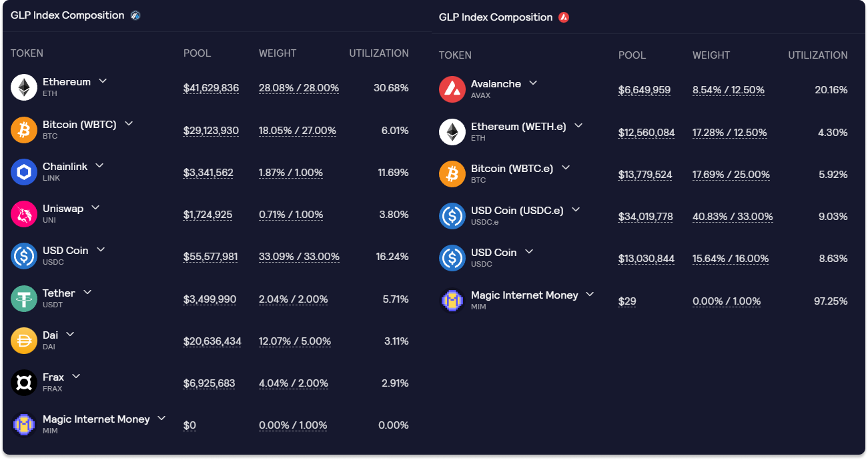Open the USD Coin chevron in the 15.64% weight row
This screenshot has width=868, height=460.
pos(529,251)
